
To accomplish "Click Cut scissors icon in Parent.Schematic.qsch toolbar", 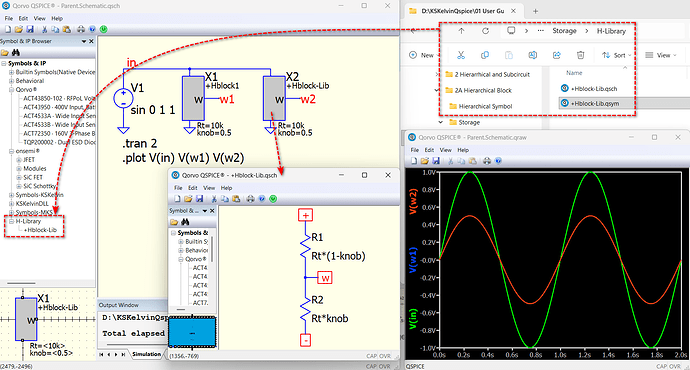I will tap(44, 29).
